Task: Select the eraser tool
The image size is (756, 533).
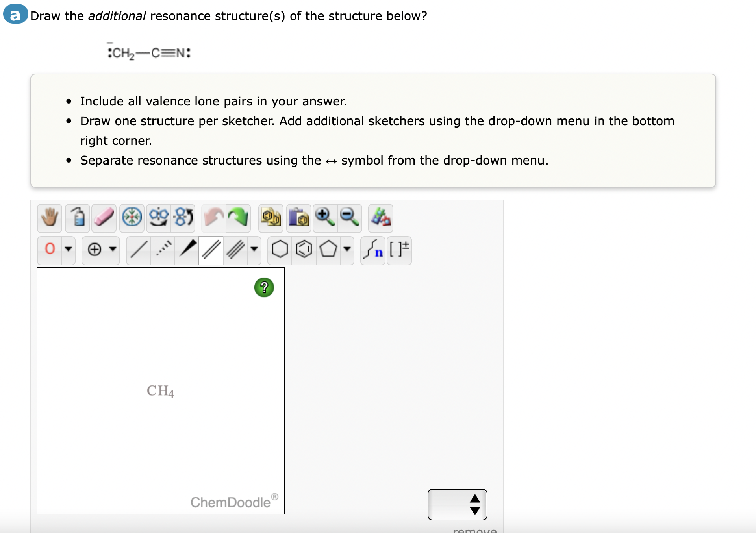Action: click(x=104, y=218)
